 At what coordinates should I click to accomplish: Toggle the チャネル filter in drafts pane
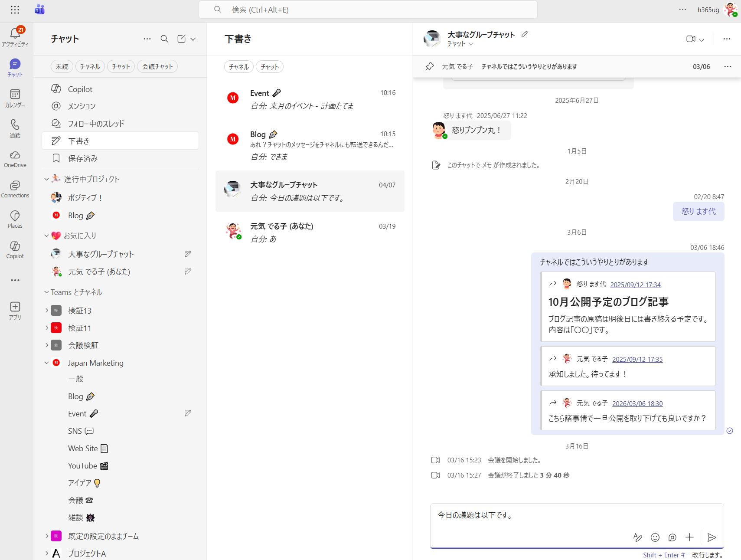click(x=238, y=67)
